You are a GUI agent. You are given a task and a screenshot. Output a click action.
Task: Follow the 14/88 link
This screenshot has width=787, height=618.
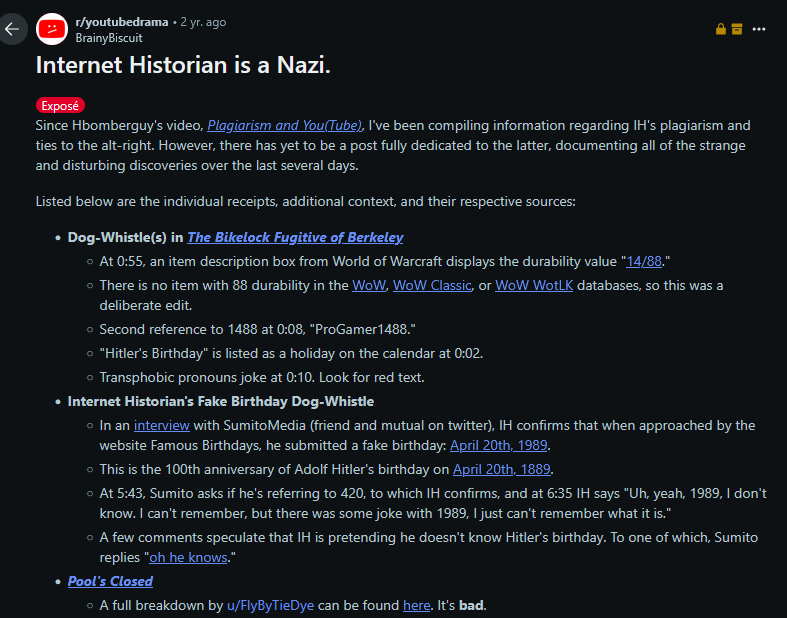point(644,262)
